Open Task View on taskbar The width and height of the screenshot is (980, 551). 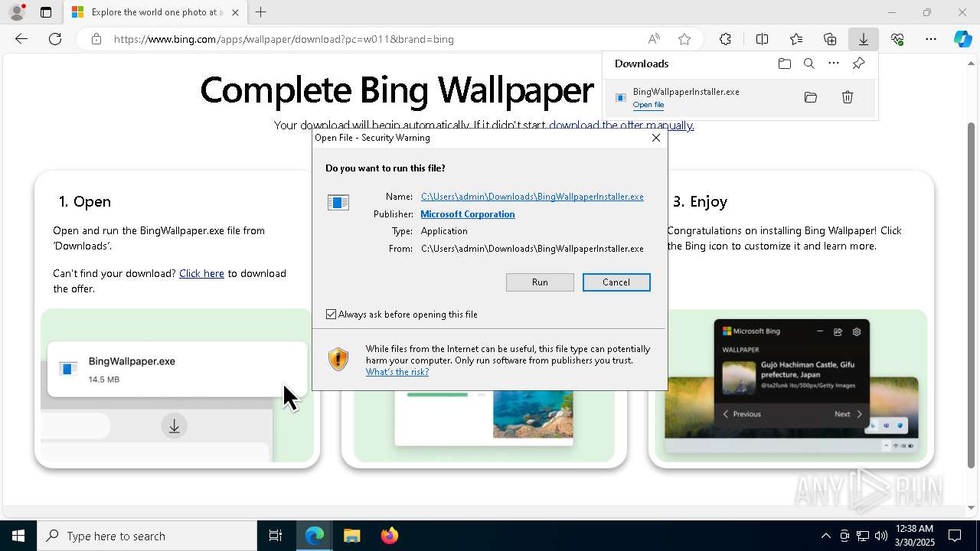tap(276, 536)
